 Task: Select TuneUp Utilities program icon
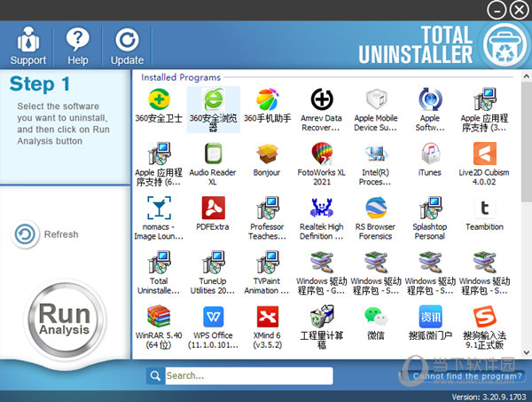point(213,262)
